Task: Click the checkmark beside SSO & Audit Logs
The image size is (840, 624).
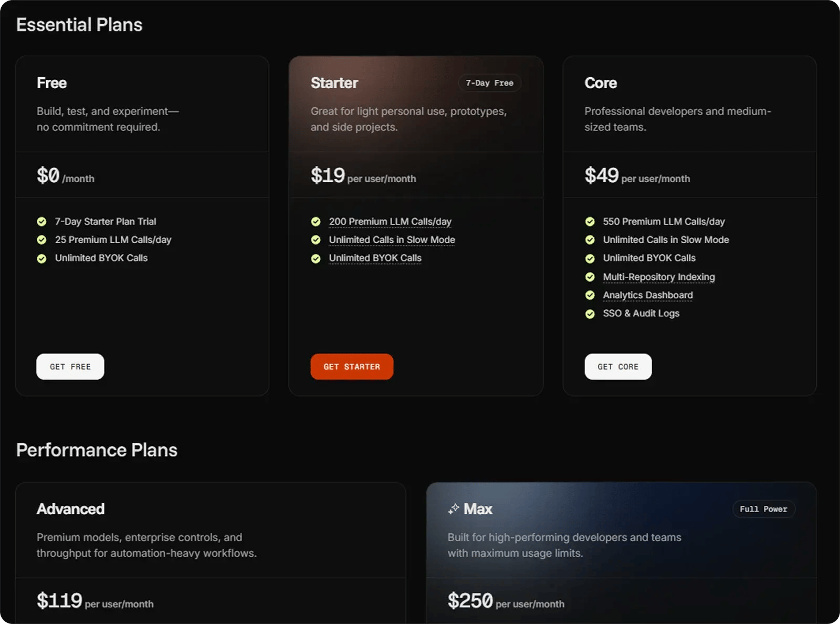Action: point(590,314)
